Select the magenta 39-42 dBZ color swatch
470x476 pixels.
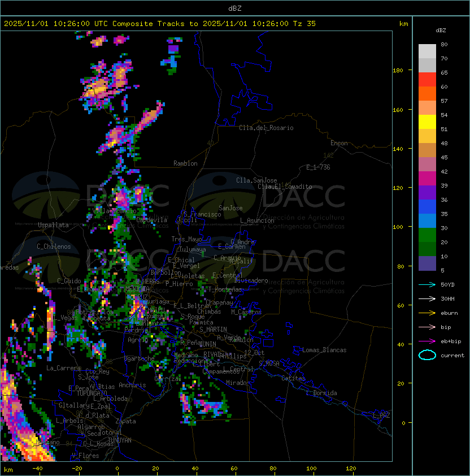[427, 179]
